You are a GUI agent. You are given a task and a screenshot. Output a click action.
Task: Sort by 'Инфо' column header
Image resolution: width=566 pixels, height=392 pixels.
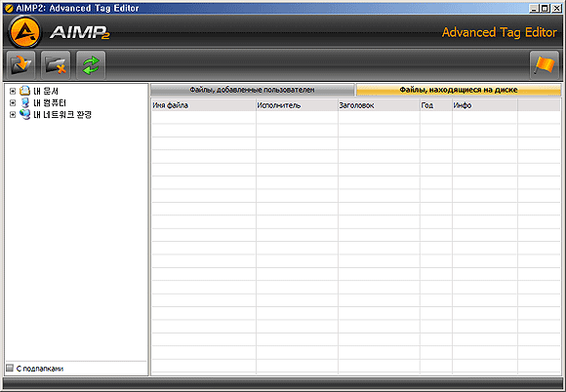tap(485, 105)
